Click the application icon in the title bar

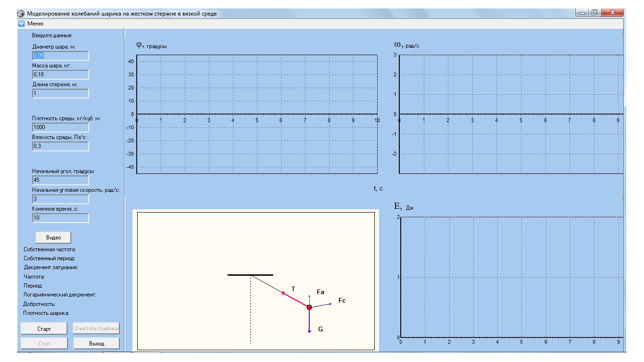pyautogui.click(x=21, y=14)
